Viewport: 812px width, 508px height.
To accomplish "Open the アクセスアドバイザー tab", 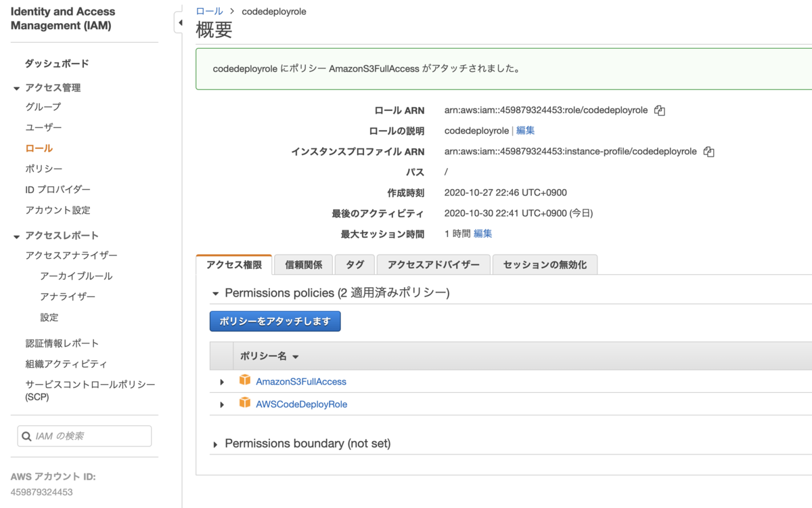I will click(x=433, y=265).
